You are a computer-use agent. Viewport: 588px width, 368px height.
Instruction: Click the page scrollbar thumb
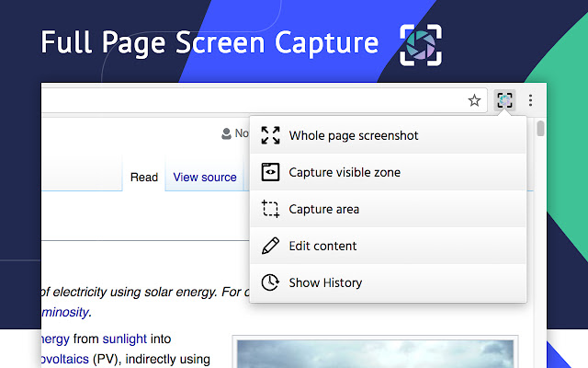(540, 129)
